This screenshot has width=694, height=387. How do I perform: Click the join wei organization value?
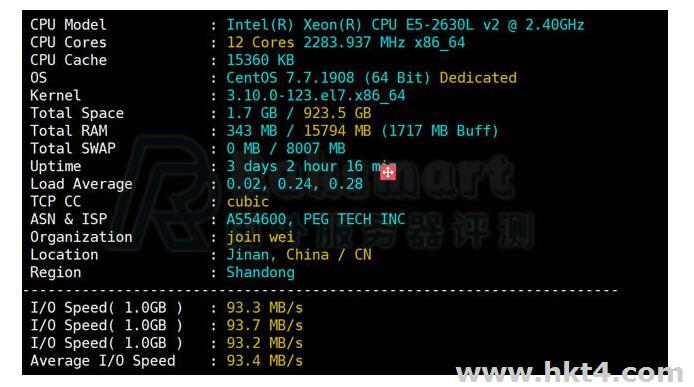point(260,237)
